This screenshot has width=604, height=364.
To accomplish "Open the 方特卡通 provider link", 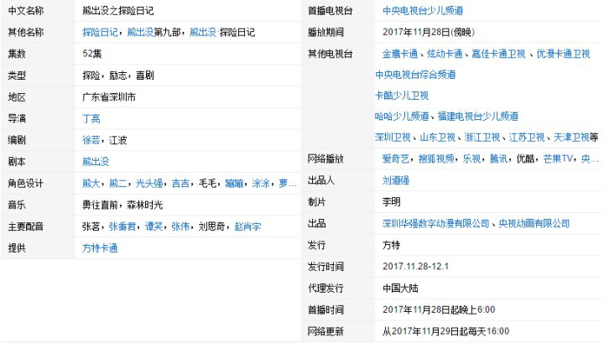I will coord(100,248).
